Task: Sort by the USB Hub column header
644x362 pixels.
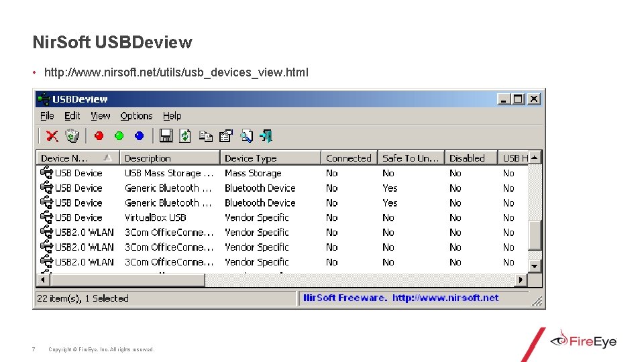Action: click(513, 158)
